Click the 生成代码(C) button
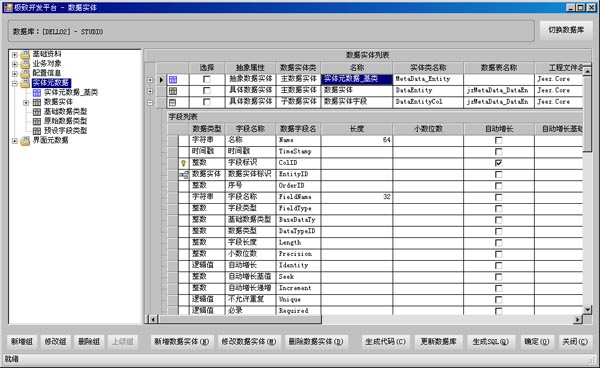600x368 pixels. point(385,341)
